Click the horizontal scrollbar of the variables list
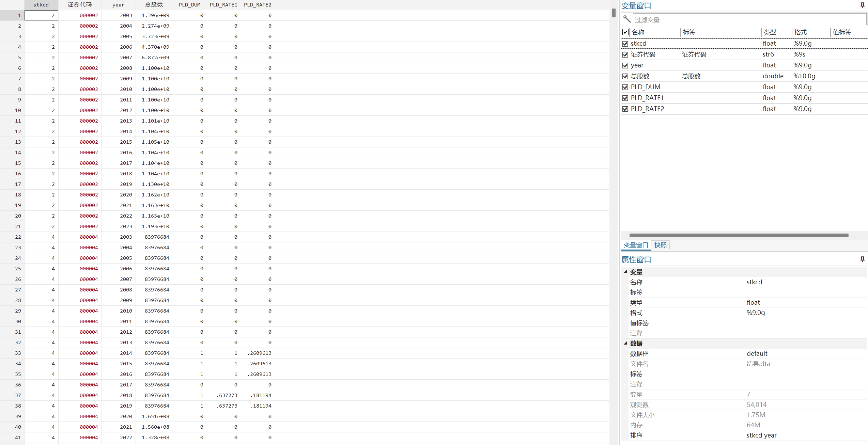Viewport: 868px width, 445px height. pyautogui.click(x=739, y=235)
